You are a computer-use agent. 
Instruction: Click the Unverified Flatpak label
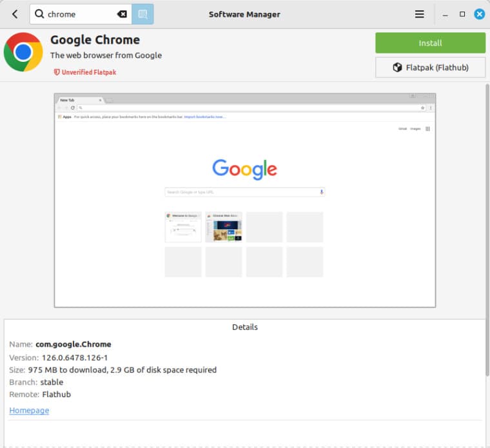[x=89, y=72]
